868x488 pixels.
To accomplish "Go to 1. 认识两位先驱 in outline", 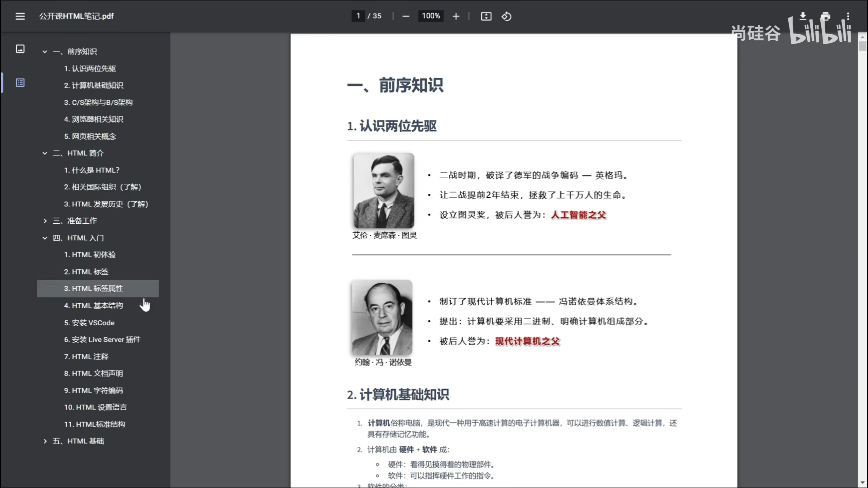I will [90, 68].
